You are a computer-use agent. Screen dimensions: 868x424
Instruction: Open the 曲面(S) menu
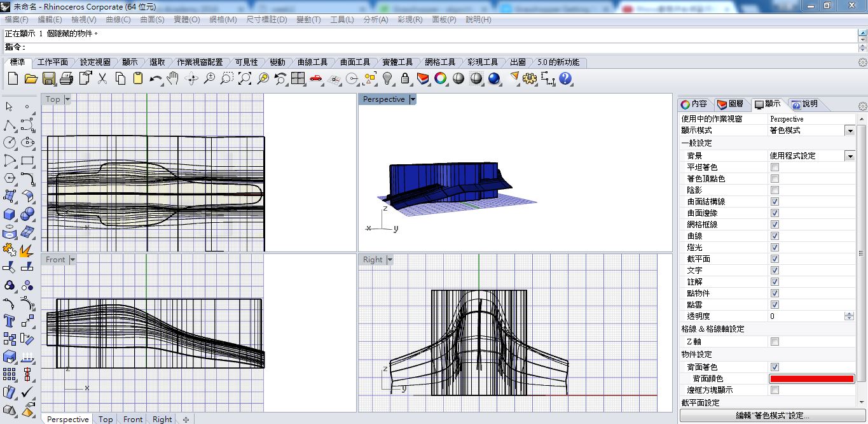(x=152, y=20)
